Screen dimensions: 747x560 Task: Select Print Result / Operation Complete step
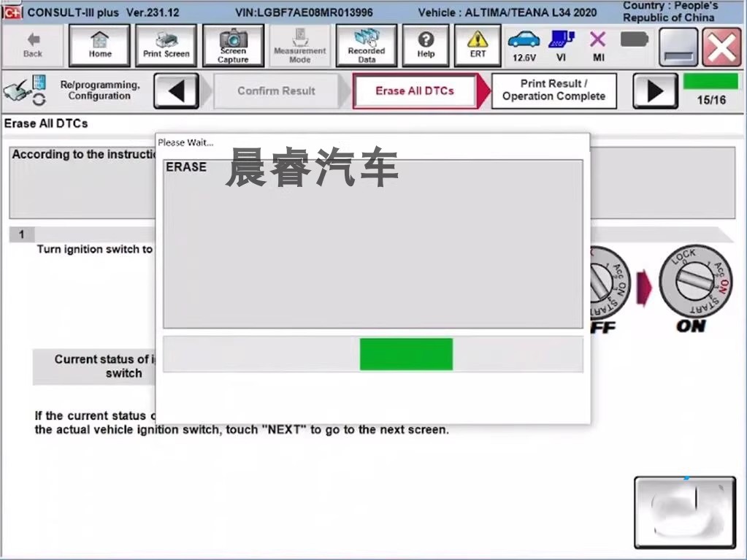(553, 91)
